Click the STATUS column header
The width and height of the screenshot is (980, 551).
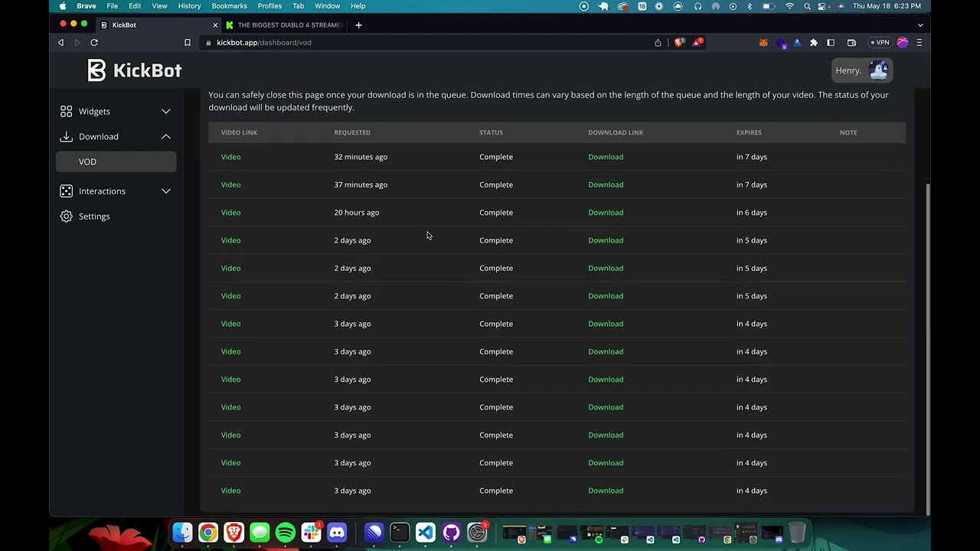(x=491, y=132)
